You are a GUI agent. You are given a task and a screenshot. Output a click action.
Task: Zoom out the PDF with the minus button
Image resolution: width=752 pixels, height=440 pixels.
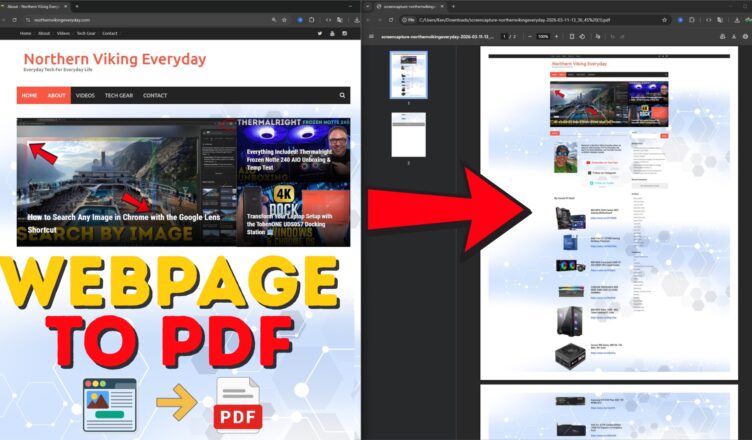(x=530, y=36)
